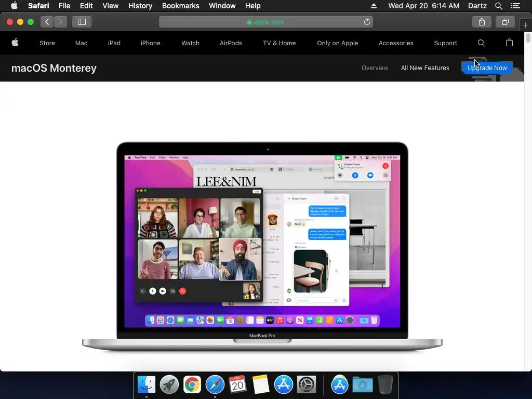This screenshot has height=399, width=532.
Task: Go to the Accessories section
Action: 396,43
